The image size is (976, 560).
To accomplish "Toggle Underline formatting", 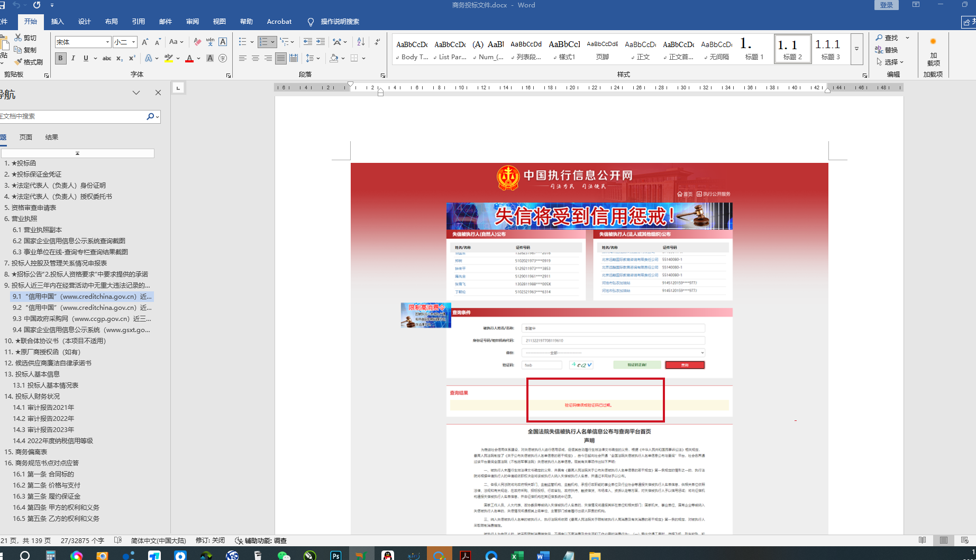I will (x=86, y=58).
